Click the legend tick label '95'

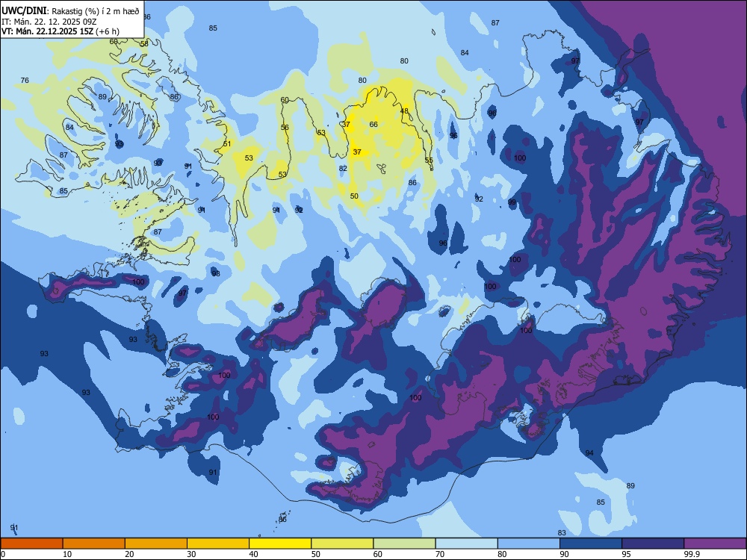pos(626,554)
